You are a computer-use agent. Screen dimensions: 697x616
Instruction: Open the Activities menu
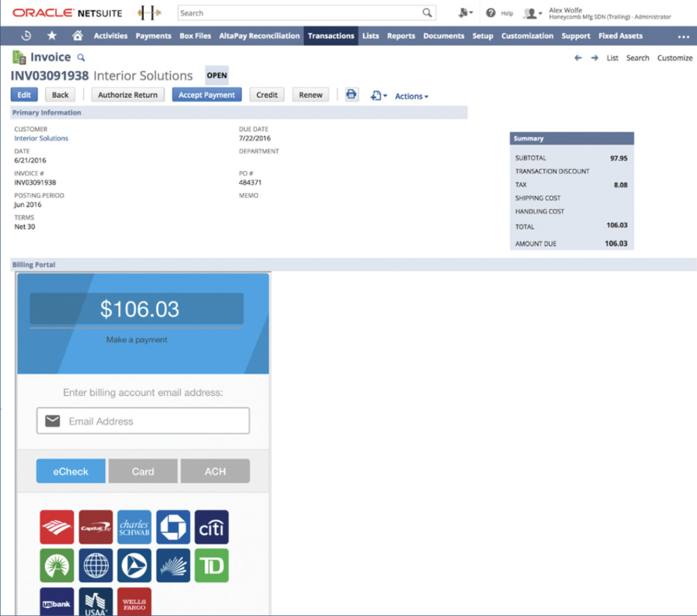111,36
